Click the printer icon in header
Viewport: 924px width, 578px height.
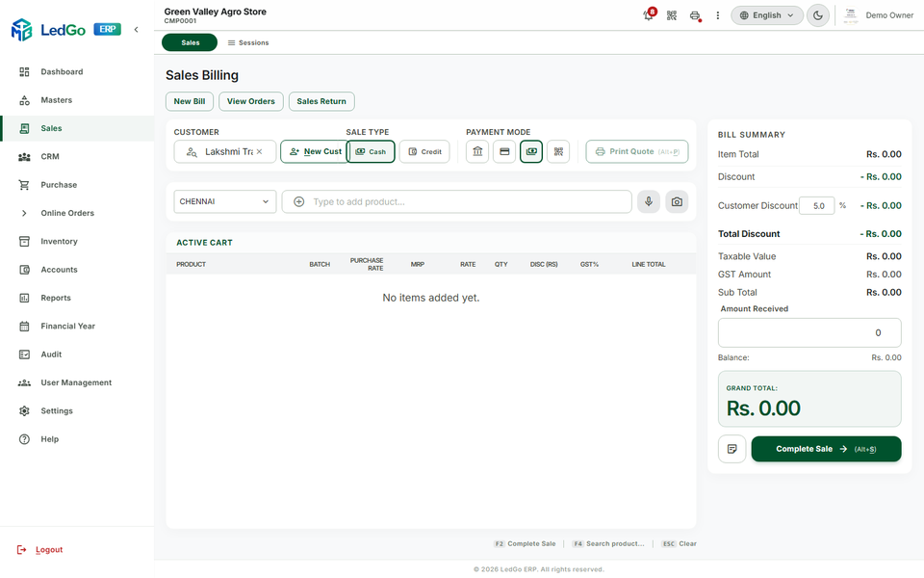pos(695,15)
